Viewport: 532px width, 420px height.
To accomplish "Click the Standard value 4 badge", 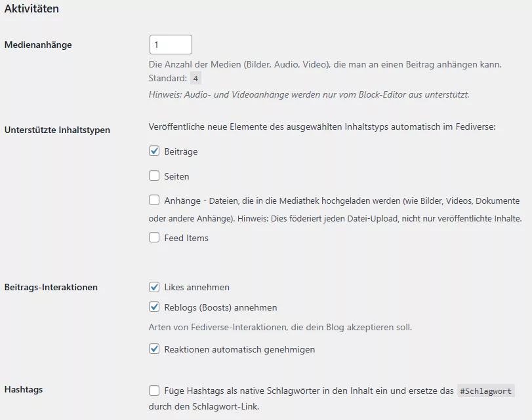I will 195,77.
